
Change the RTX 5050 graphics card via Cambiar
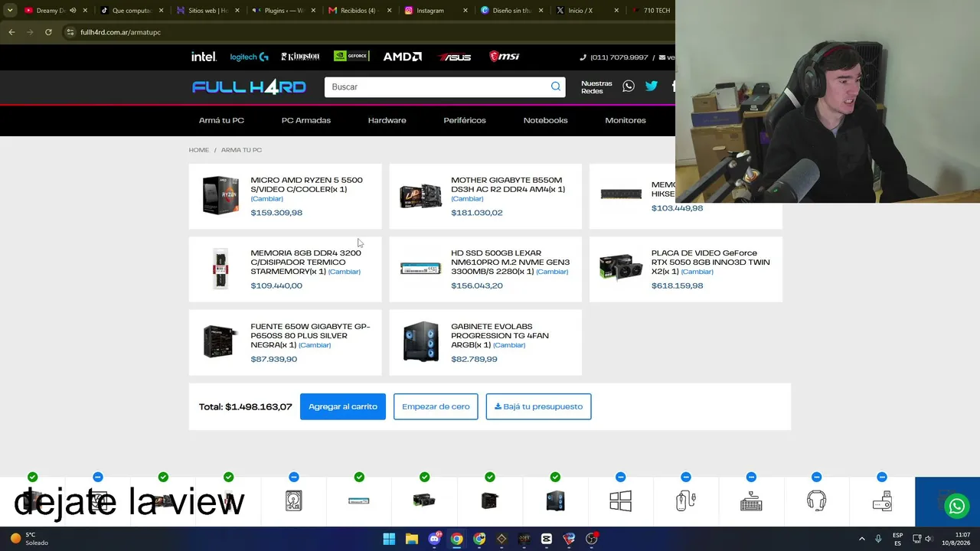click(697, 272)
